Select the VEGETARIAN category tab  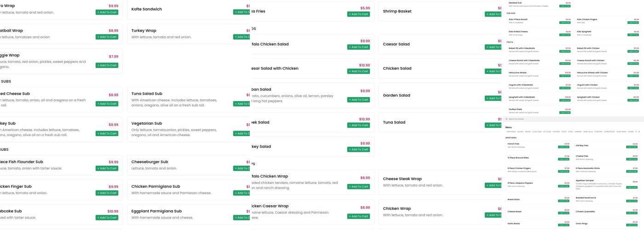pyautogui.click(x=621, y=132)
